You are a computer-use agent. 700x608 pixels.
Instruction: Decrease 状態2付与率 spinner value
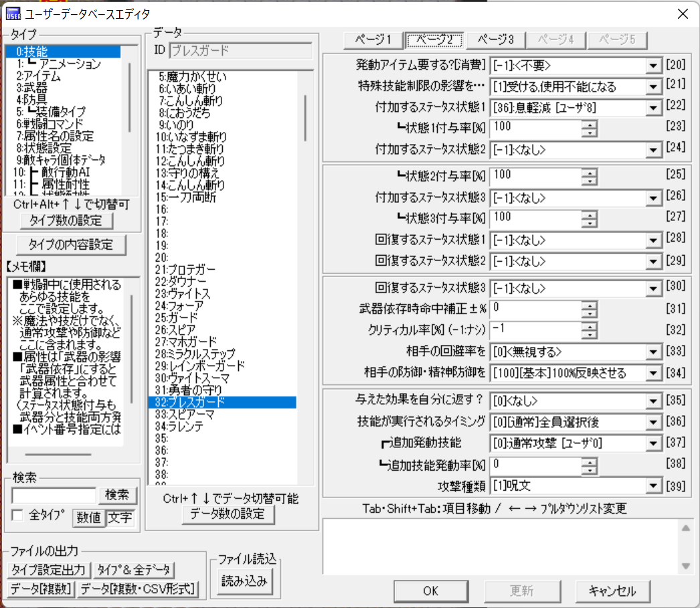[x=590, y=181]
